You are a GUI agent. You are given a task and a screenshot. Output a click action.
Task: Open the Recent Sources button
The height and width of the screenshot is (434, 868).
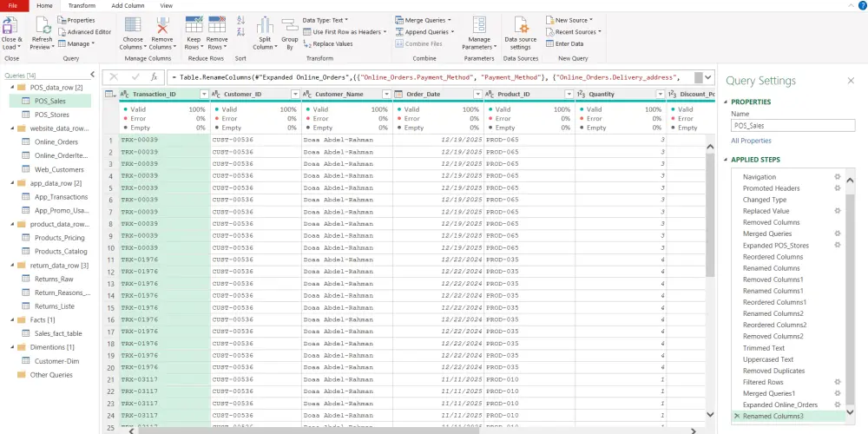tap(574, 32)
